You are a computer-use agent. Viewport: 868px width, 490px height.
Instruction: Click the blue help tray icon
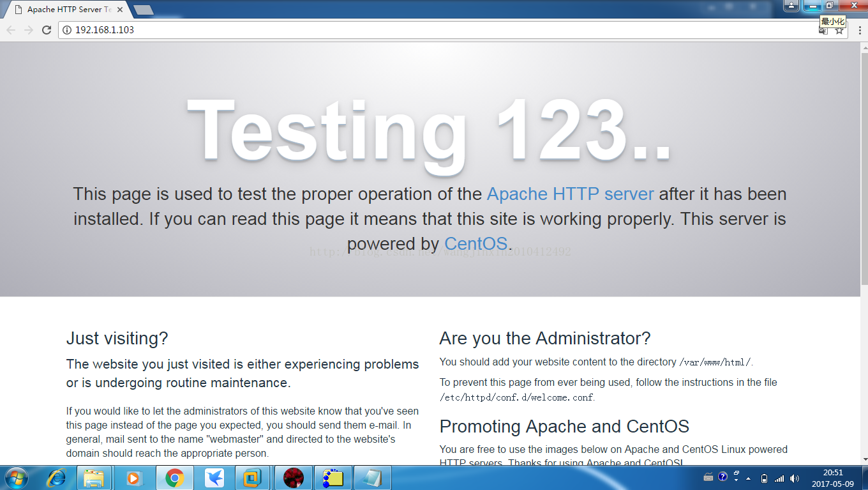(722, 477)
